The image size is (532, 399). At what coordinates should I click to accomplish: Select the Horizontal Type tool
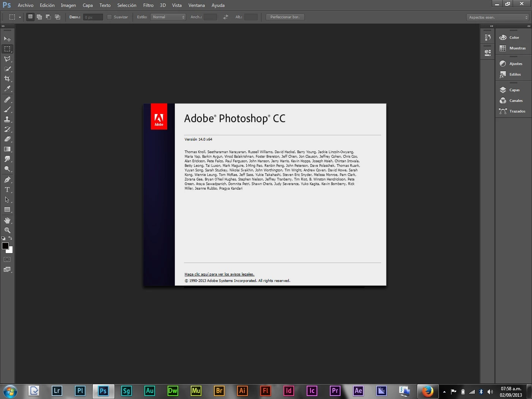[7, 190]
